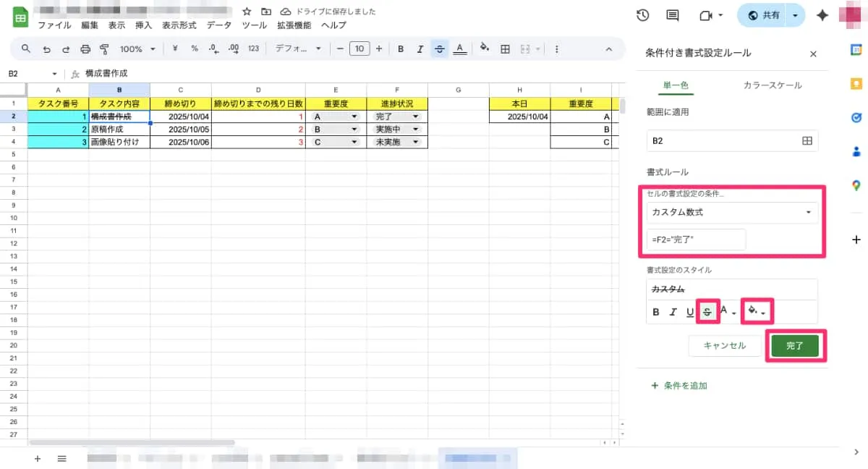Viewport: 868px width, 469px height.
Task: Open the comment history icon near share button
Action: (x=671, y=14)
